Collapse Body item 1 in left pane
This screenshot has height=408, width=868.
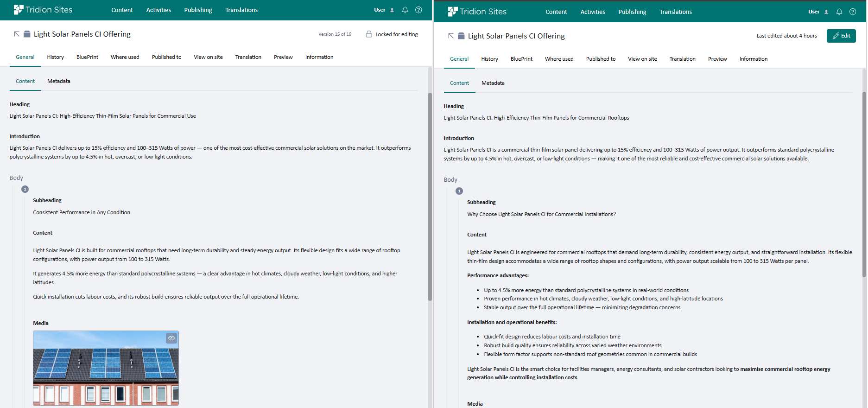pyautogui.click(x=25, y=189)
